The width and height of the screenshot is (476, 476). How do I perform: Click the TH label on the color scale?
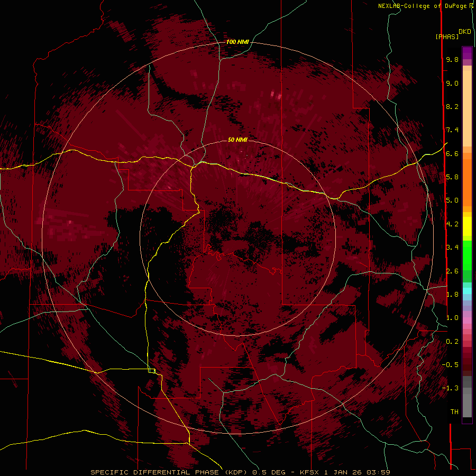(x=454, y=412)
